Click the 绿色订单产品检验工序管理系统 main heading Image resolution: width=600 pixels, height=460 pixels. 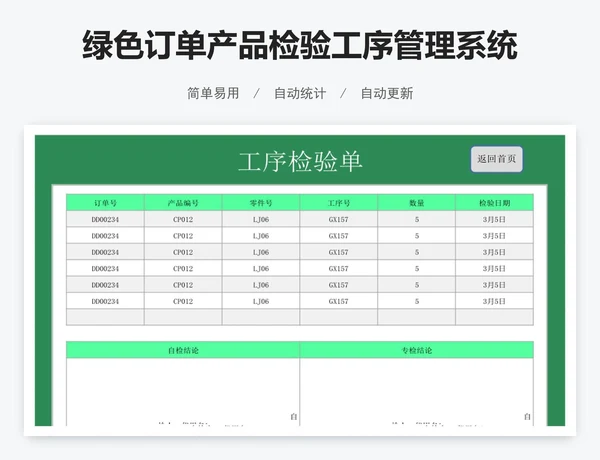click(300, 46)
